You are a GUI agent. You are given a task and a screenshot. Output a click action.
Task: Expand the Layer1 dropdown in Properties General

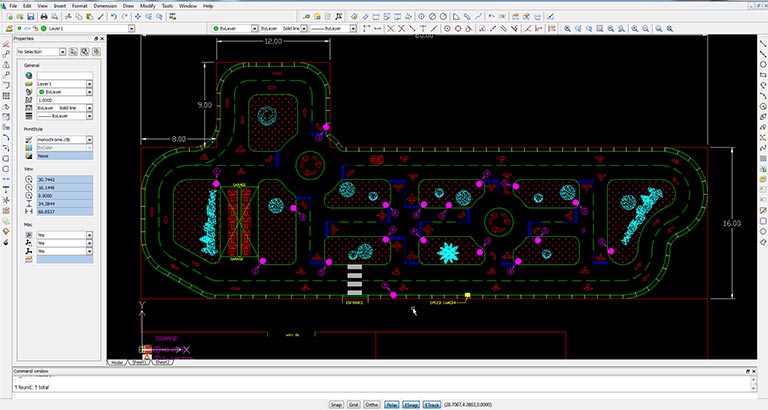(x=89, y=84)
